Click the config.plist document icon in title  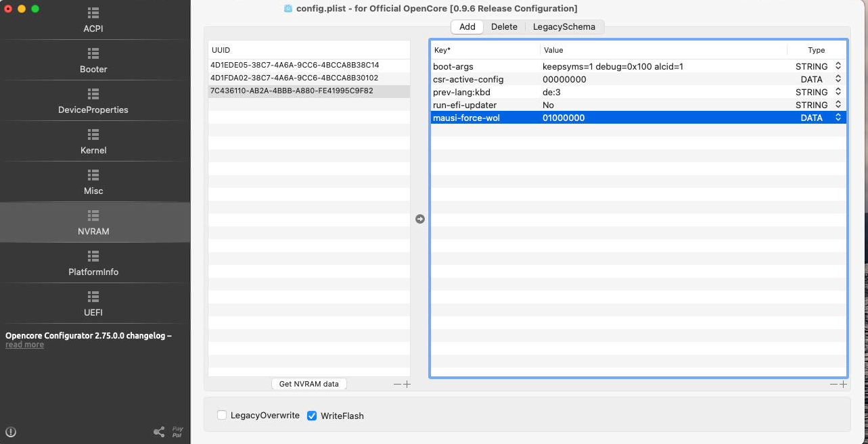288,9
